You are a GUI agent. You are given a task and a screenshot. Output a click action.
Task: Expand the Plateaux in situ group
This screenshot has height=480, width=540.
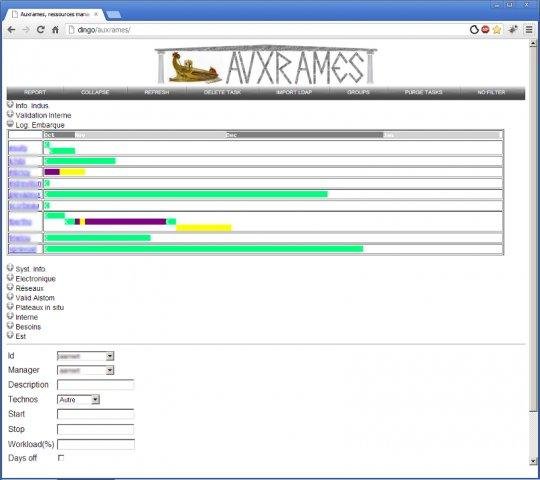pos(10,306)
